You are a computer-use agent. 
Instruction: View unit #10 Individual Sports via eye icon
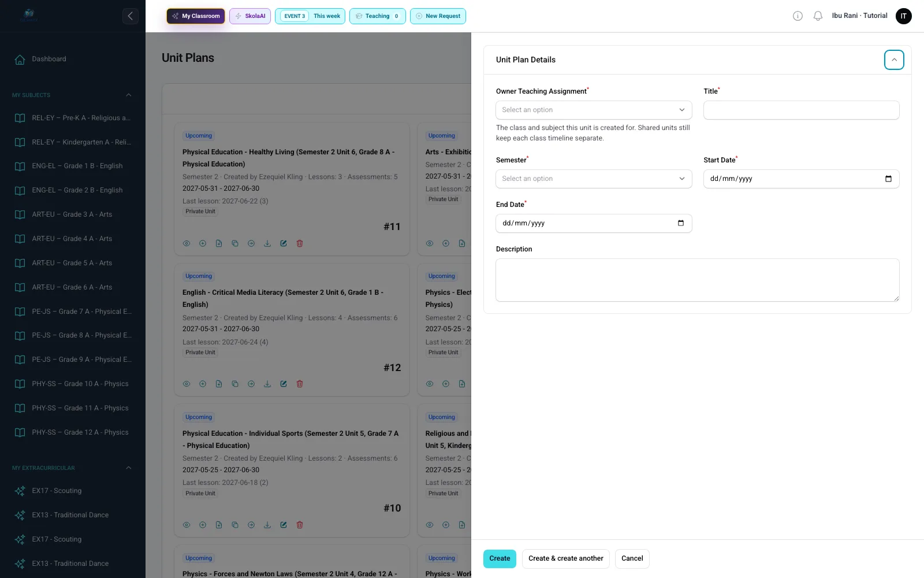tap(187, 525)
